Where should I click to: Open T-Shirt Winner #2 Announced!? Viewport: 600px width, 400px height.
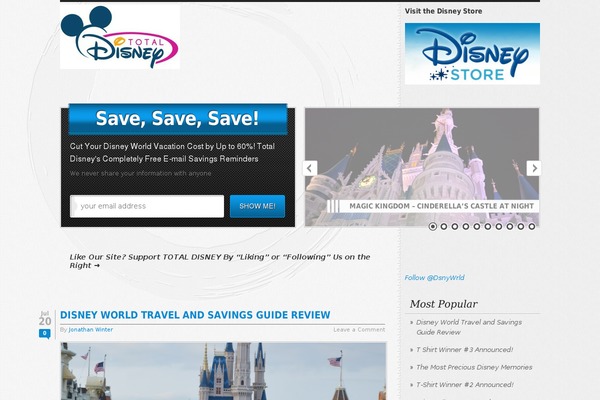(x=465, y=385)
